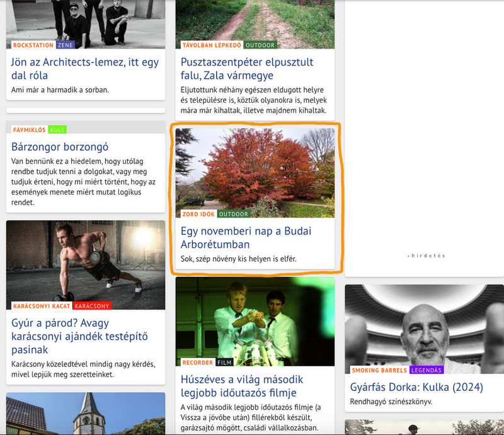Click excerpt starting 'Karácsony közeledtével mindig nagy kérdés'
Screen dimensions: 504x435
(83, 369)
